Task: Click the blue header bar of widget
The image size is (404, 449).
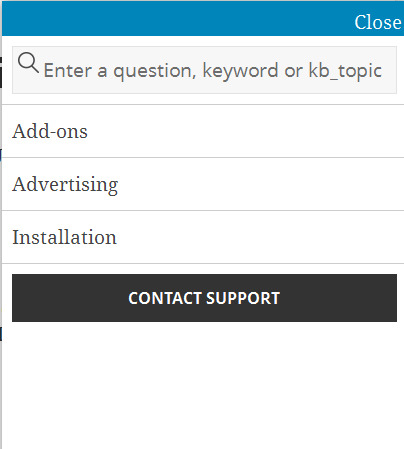Action: pyautogui.click(x=203, y=18)
